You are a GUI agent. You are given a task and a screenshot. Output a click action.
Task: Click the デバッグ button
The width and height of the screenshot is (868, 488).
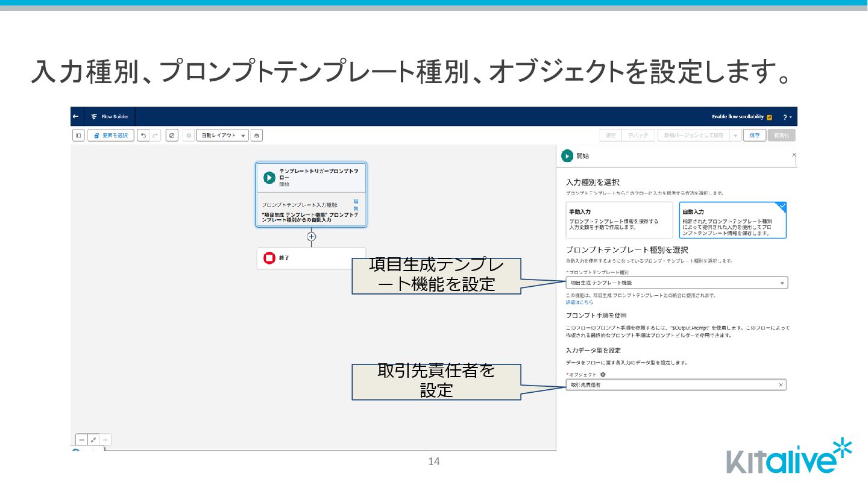point(638,136)
